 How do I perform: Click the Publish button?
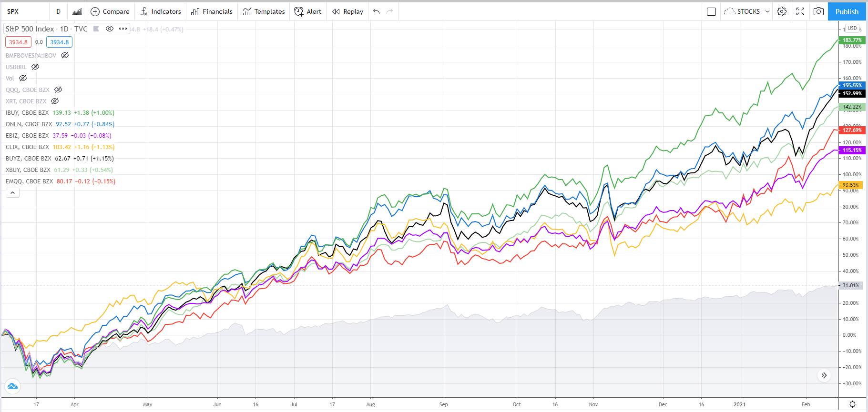[x=847, y=11]
